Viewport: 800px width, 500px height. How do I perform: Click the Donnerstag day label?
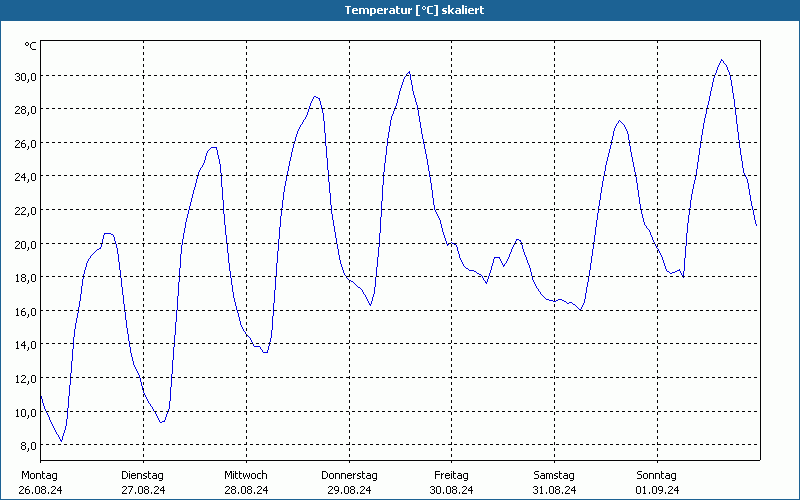pos(349,476)
